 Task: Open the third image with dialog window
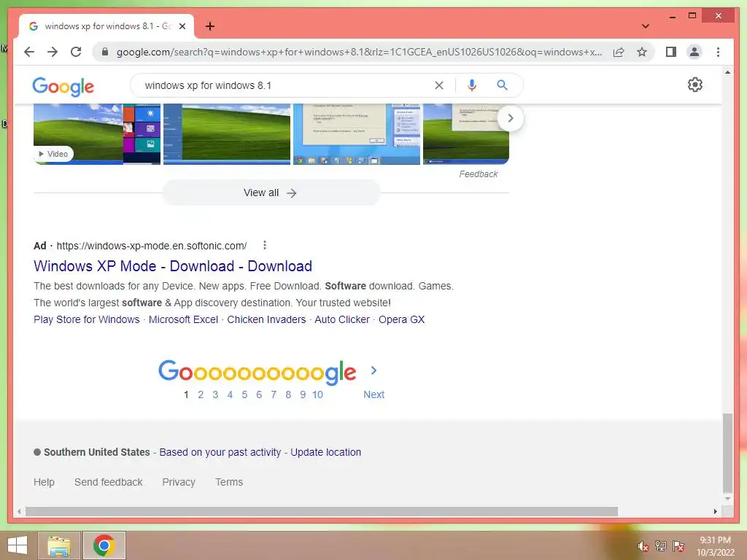(356, 134)
